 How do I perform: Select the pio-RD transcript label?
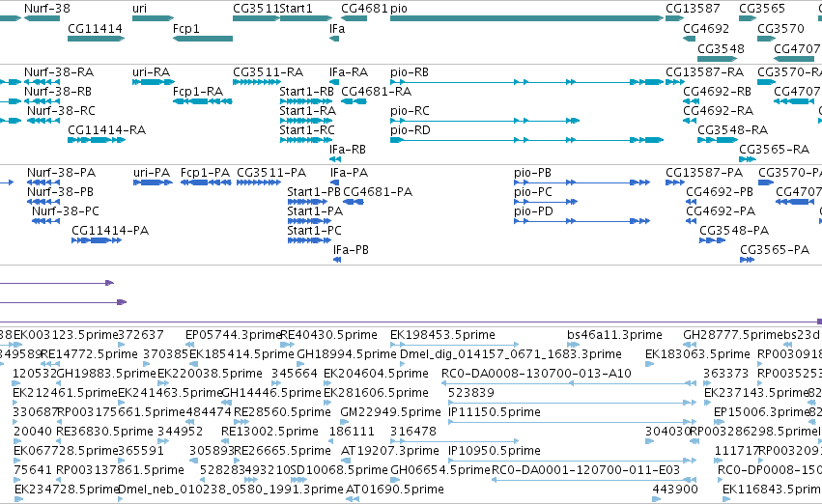click(x=410, y=130)
